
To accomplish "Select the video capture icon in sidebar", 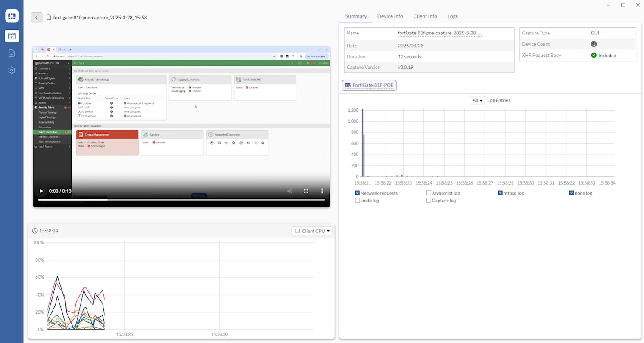I will [12, 36].
